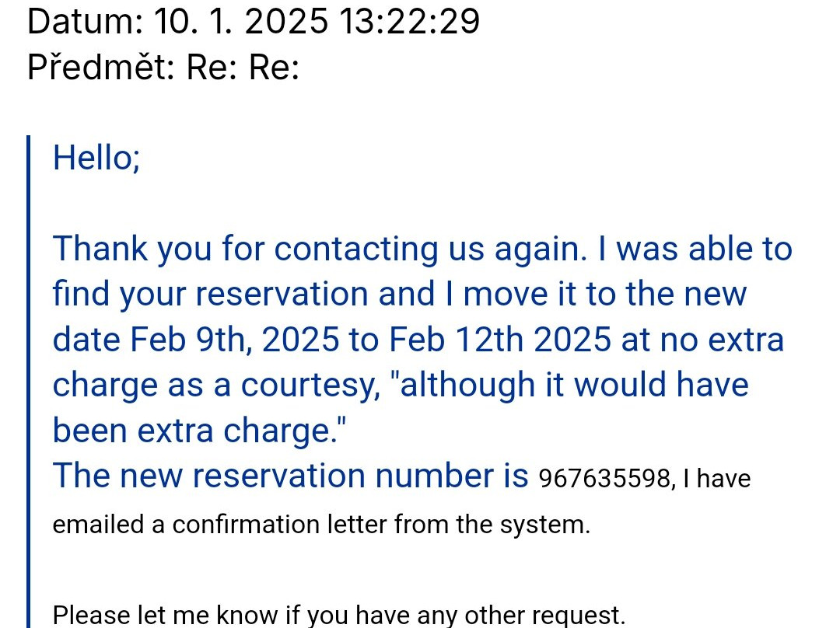Click the words "find your reservation"
The image size is (840, 628).
(210, 295)
